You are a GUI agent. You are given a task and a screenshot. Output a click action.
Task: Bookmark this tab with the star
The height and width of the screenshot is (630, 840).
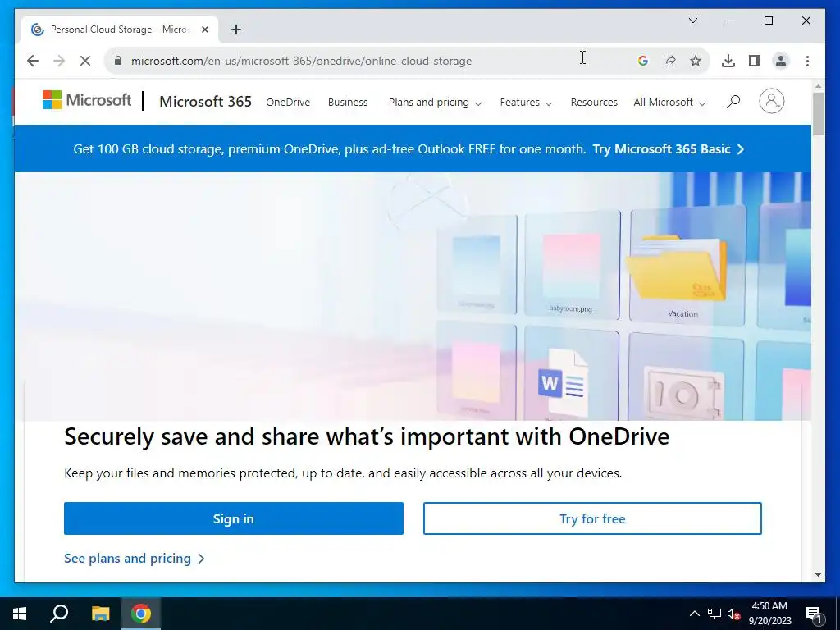(696, 61)
